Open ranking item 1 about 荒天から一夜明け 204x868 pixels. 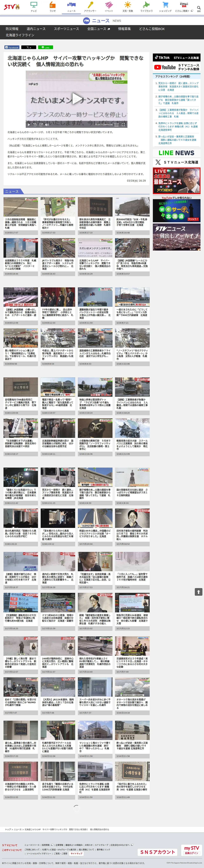click(x=178, y=87)
